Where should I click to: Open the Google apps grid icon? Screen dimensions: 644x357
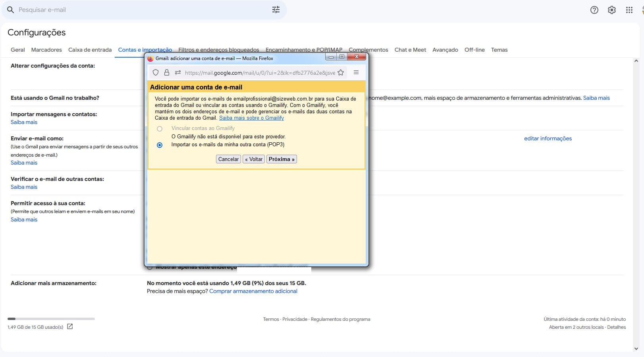tap(629, 10)
